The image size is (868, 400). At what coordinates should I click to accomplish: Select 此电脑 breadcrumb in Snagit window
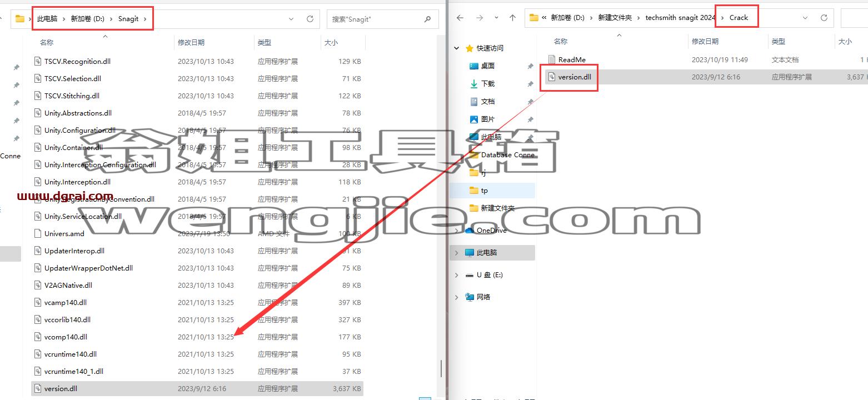(x=47, y=19)
